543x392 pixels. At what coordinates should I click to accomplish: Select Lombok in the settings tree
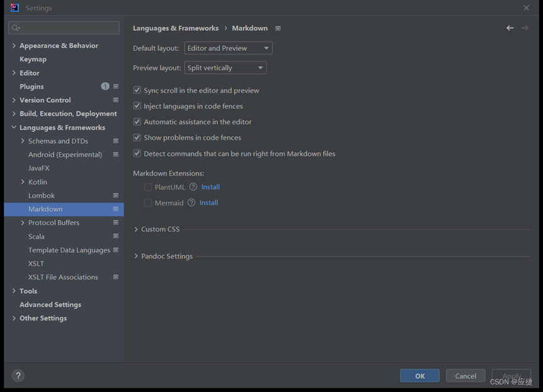[x=41, y=196]
